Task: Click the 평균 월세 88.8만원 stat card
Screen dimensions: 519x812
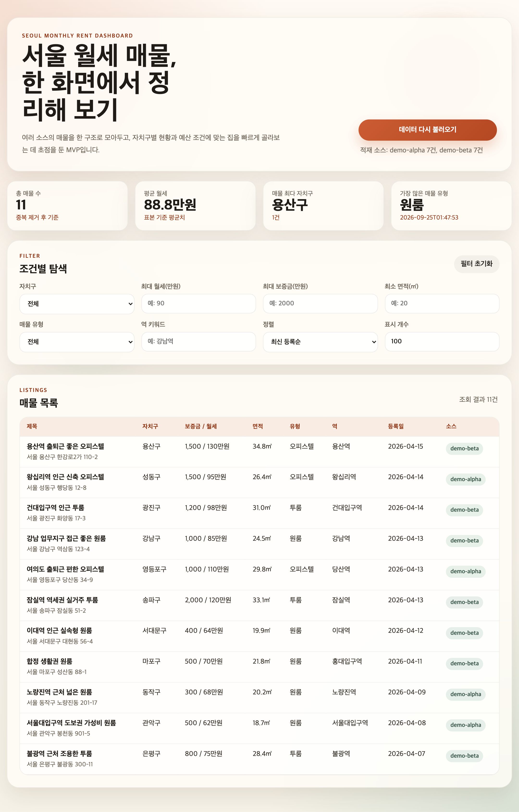Action: coord(196,206)
